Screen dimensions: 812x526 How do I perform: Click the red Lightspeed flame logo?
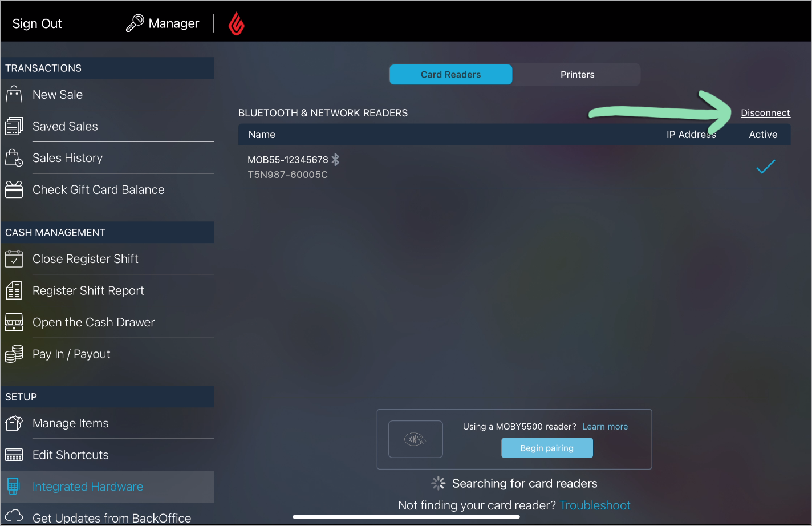(x=236, y=23)
